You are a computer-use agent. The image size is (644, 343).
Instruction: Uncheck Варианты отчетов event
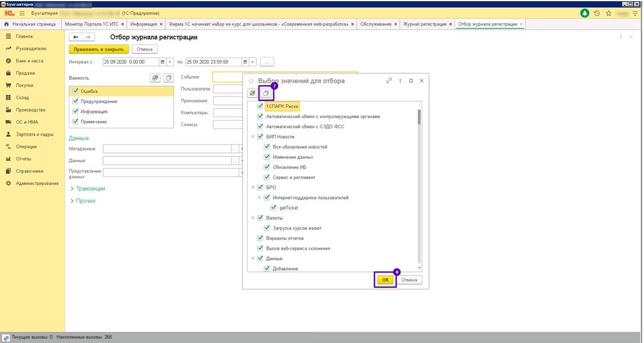(x=260, y=238)
